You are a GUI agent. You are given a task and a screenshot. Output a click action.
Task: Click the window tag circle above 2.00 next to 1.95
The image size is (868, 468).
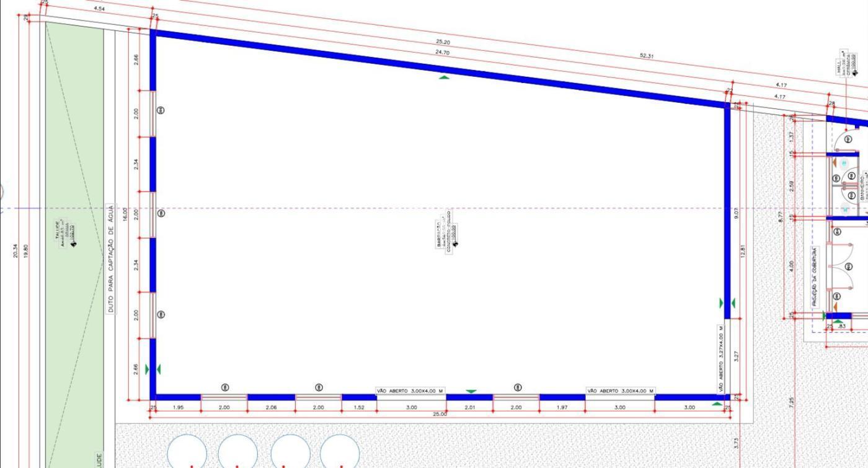(x=225, y=387)
